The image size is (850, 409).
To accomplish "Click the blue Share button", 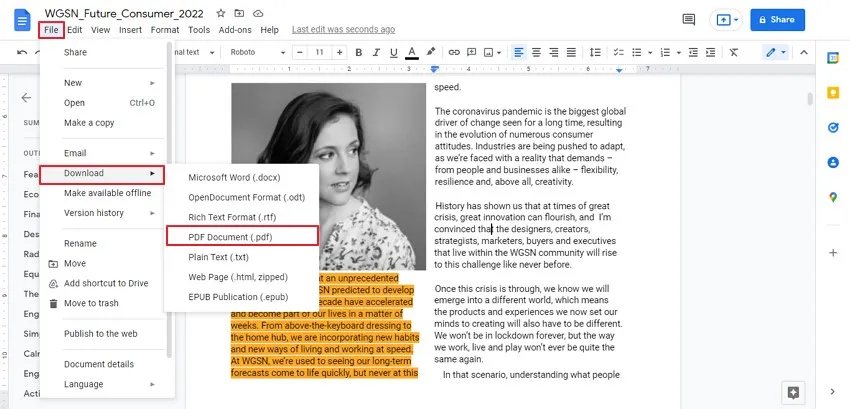I will click(x=777, y=20).
